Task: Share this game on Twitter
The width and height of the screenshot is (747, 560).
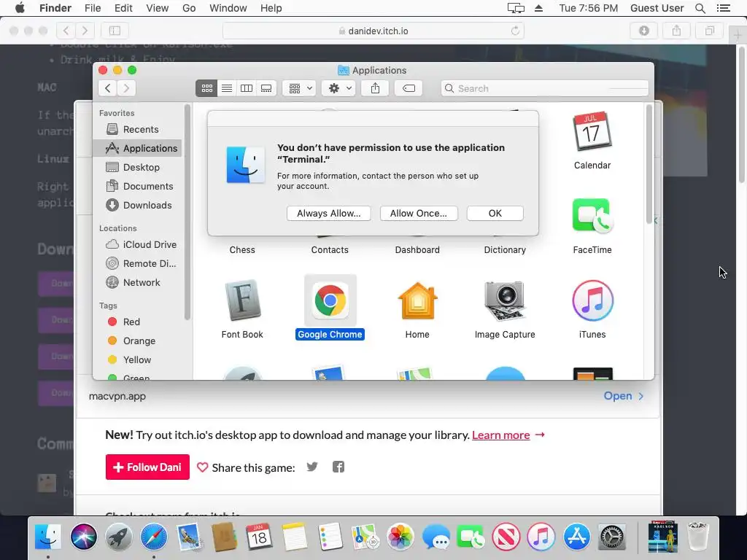Action: pyautogui.click(x=312, y=467)
